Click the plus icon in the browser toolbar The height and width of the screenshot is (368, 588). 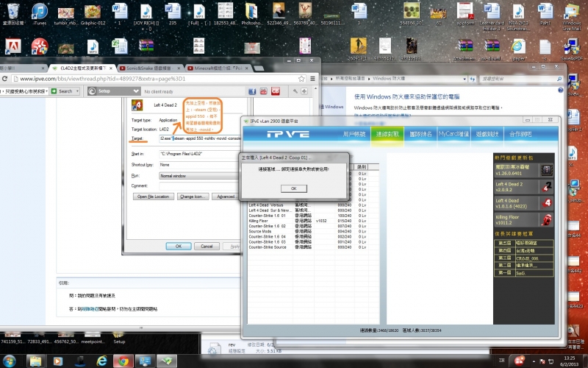tap(304, 91)
